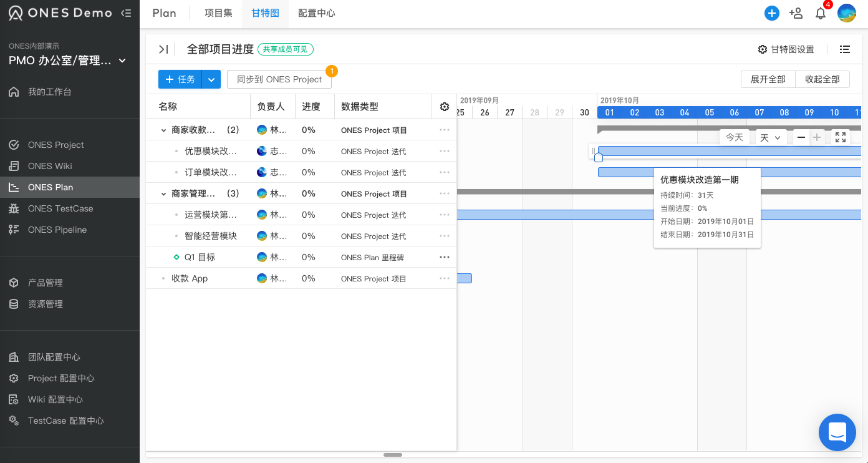
Task: Click the progress handle on 优惠模块改造 bar
Action: (599, 158)
